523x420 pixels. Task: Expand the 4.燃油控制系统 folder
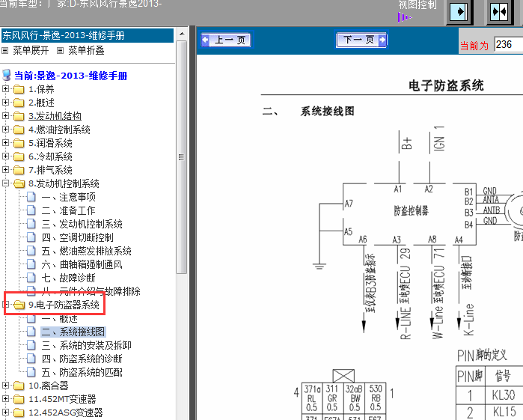pyautogui.click(x=5, y=130)
